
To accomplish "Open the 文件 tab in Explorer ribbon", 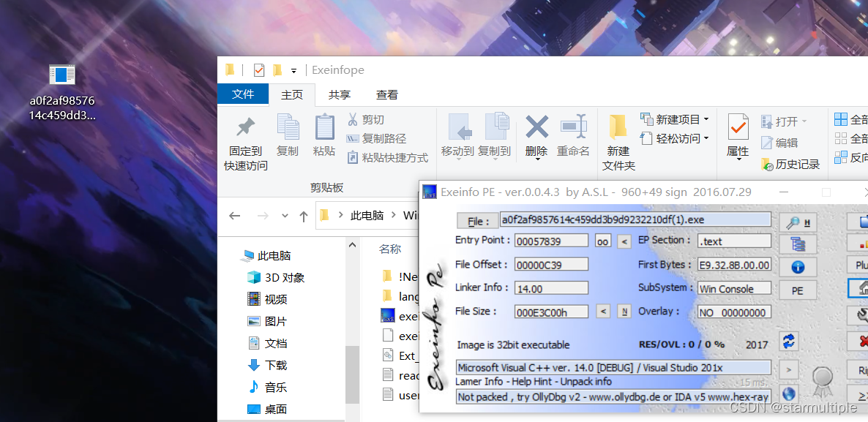I will tap(243, 94).
